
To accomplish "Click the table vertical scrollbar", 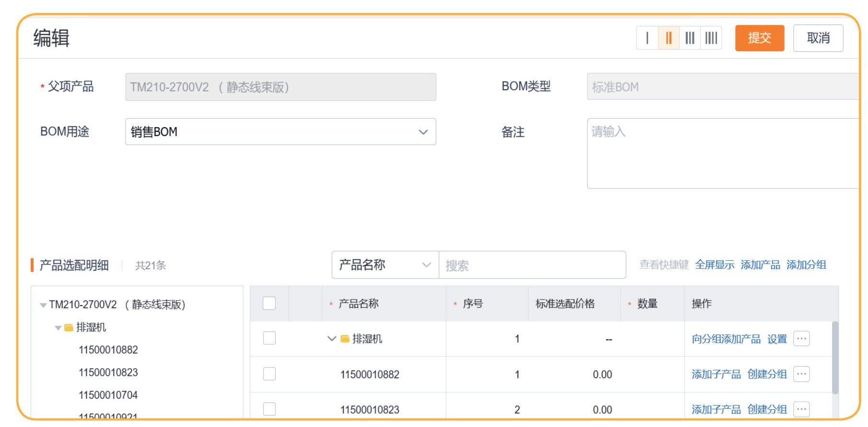I will coord(835,358).
